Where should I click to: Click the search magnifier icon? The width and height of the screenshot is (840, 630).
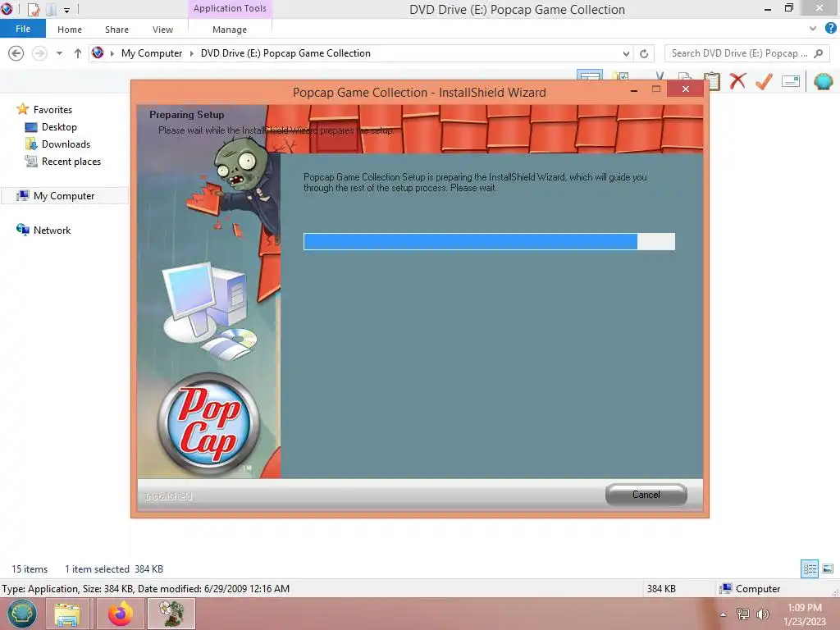818,53
